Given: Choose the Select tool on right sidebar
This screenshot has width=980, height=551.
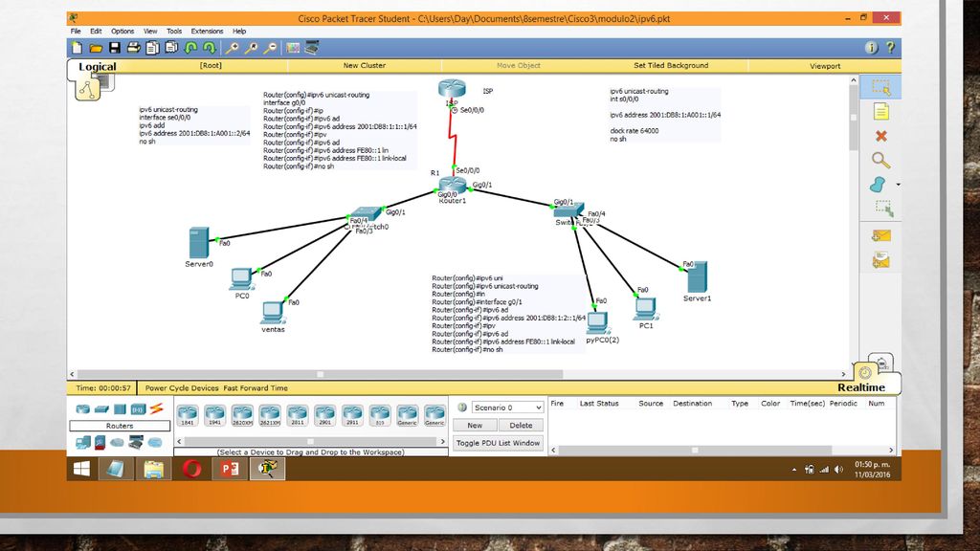Looking at the screenshot, I should tap(880, 87).
